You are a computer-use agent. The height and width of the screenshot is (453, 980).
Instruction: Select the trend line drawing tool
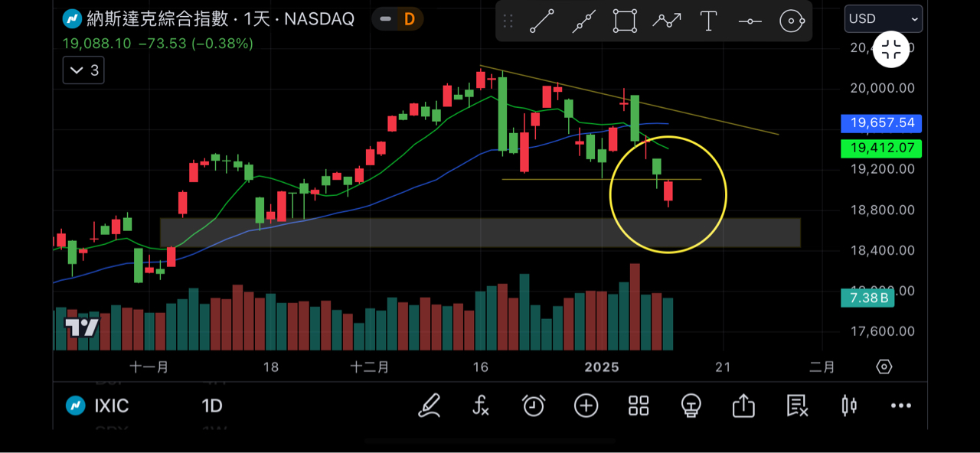[x=542, y=21]
